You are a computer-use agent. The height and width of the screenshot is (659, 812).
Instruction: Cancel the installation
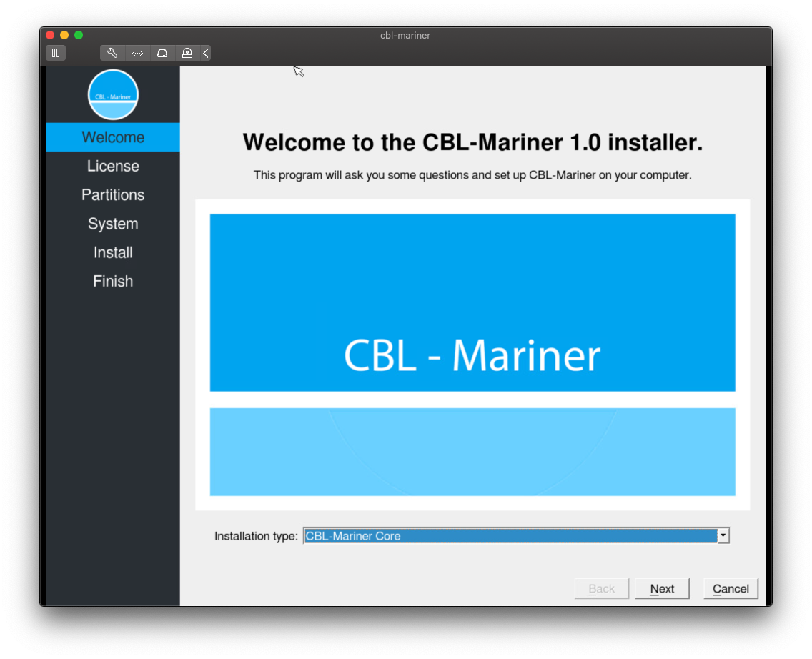[x=731, y=588]
